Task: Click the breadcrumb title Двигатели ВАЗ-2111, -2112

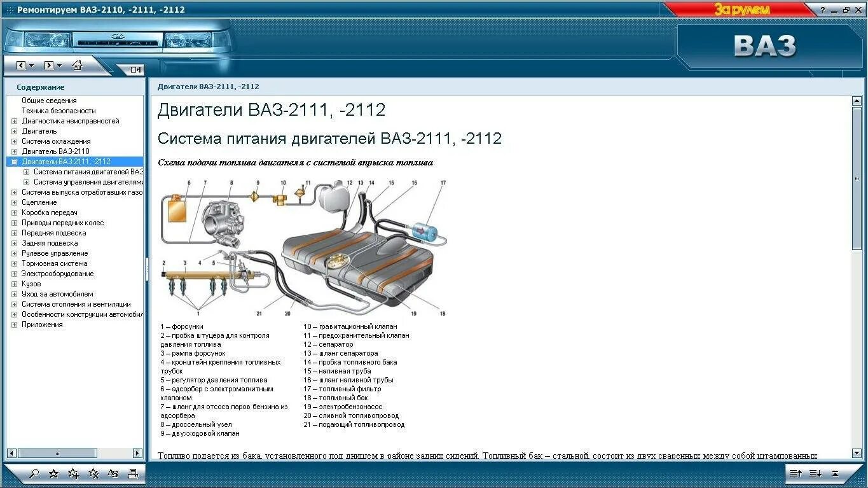Action: pos(208,87)
